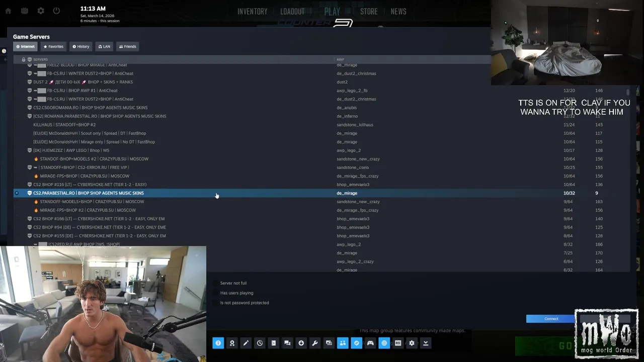Click the achievements ribbon icon in bottom toolbar
Screen dimensions: 644x362
232,343
